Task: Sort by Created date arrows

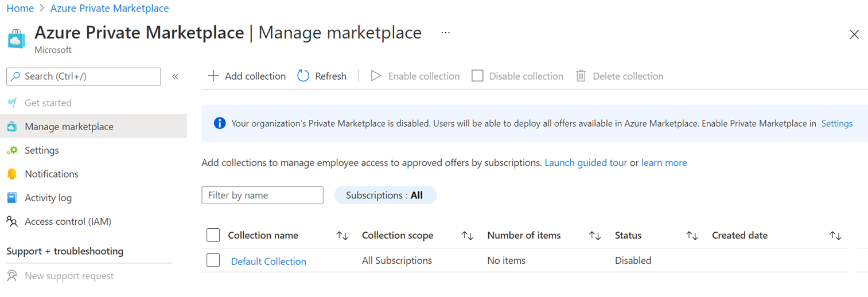Action: coord(835,236)
